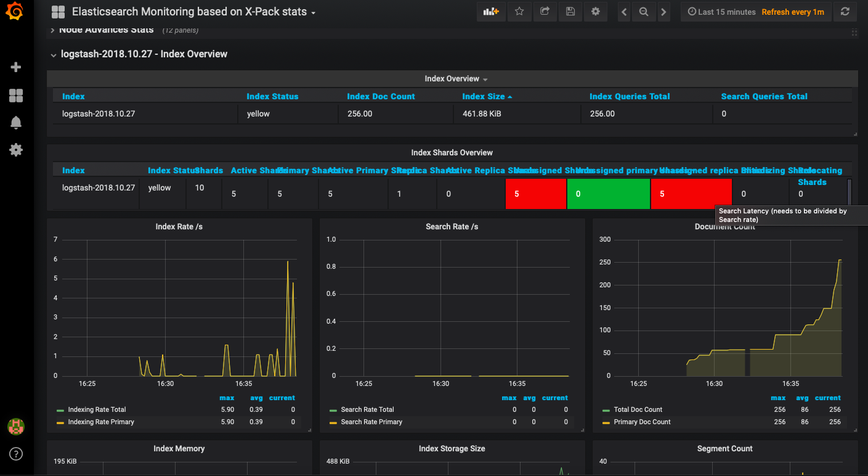868x476 pixels.
Task: Save the dashboard with the floppy icon
Action: pyautogui.click(x=570, y=12)
